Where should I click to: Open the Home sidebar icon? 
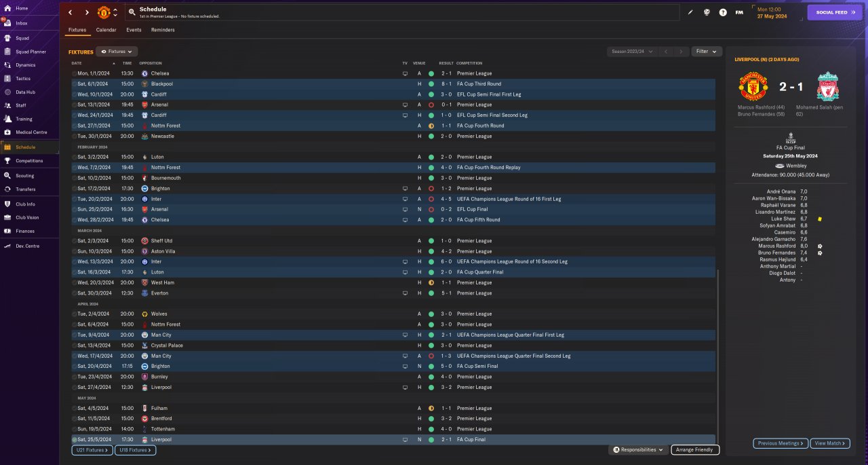[6, 8]
